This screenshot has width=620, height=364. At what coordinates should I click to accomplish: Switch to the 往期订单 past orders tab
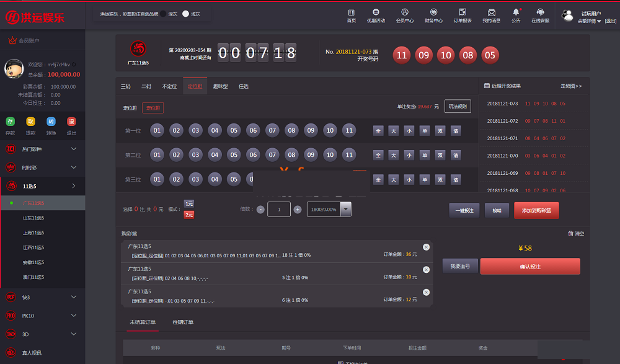click(183, 322)
